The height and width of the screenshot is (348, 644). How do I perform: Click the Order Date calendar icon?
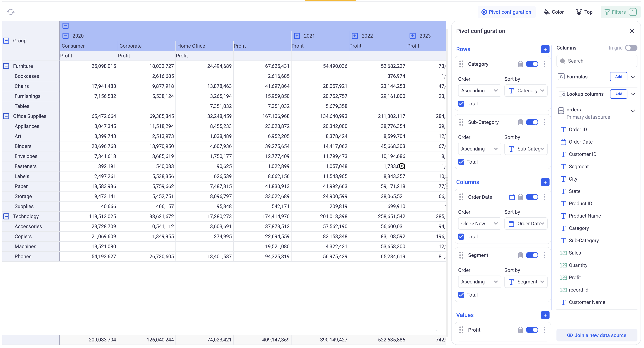tap(512, 197)
